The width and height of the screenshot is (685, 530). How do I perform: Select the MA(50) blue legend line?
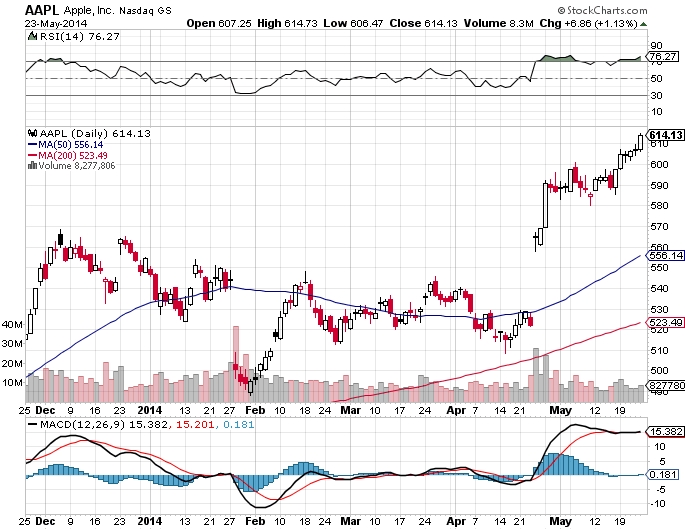click(33, 145)
